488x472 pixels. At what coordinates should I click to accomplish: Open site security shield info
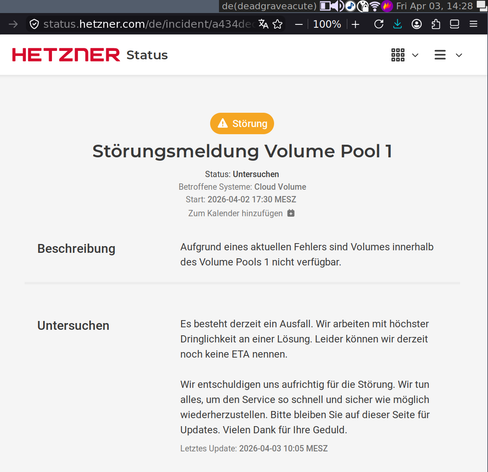(34, 24)
